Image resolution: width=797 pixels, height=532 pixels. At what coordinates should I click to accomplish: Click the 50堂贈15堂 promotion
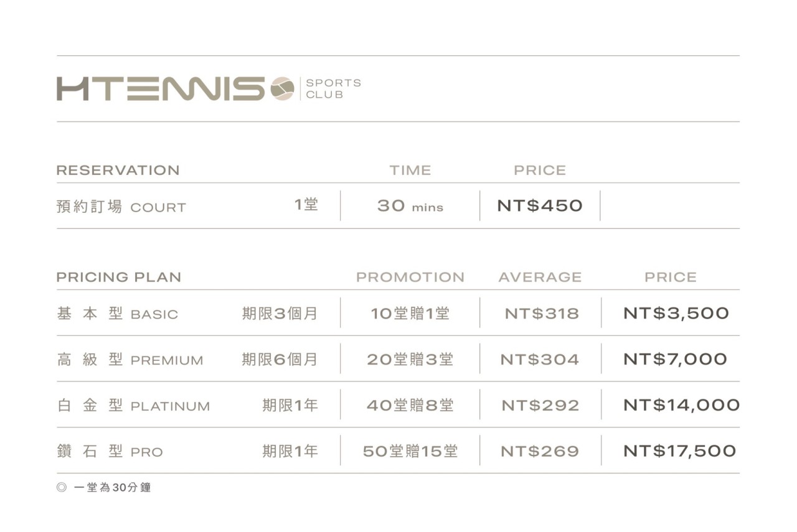pyautogui.click(x=410, y=451)
